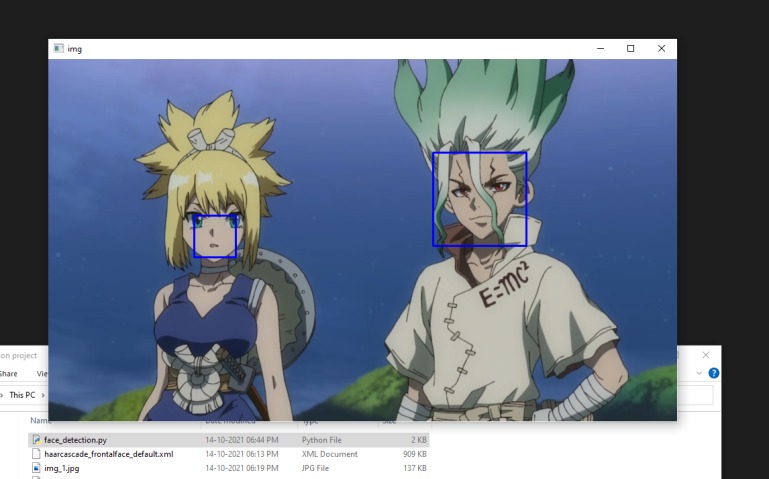Viewport: 769px width, 479px height.
Task: Select the face_detection.py file name
Action: click(x=76, y=440)
